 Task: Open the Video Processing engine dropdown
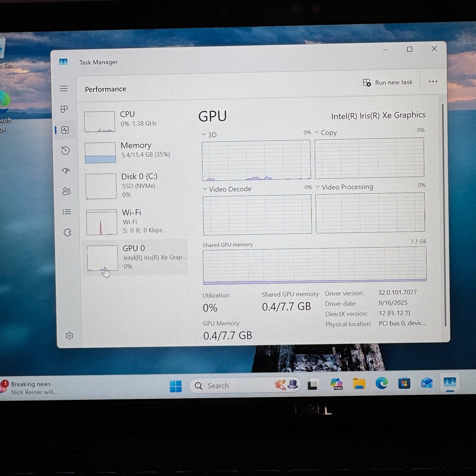tap(344, 187)
